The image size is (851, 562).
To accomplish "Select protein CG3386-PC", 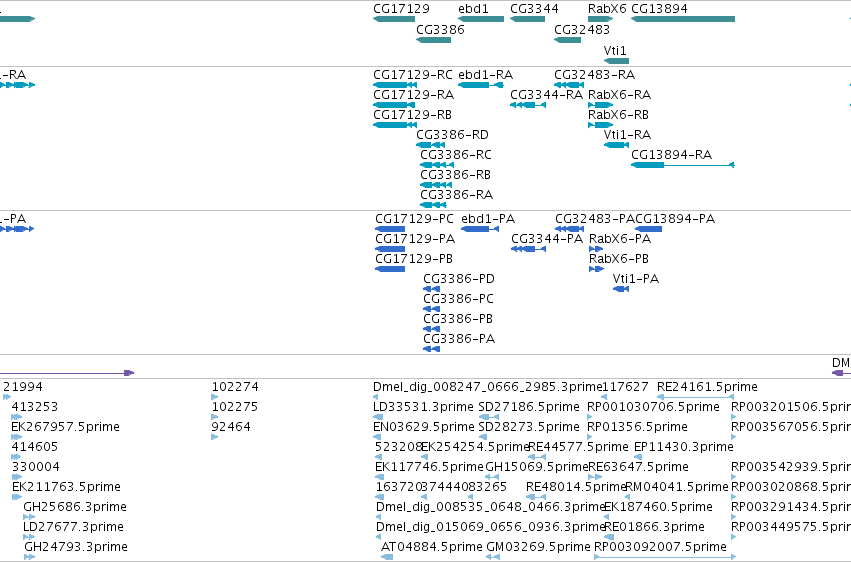I will point(431,309).
